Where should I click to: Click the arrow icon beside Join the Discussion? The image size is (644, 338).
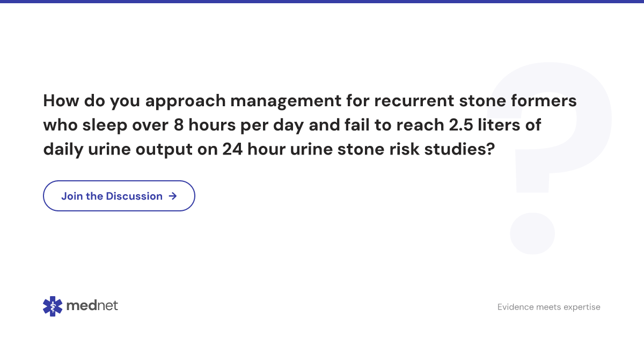pos(173,196)
